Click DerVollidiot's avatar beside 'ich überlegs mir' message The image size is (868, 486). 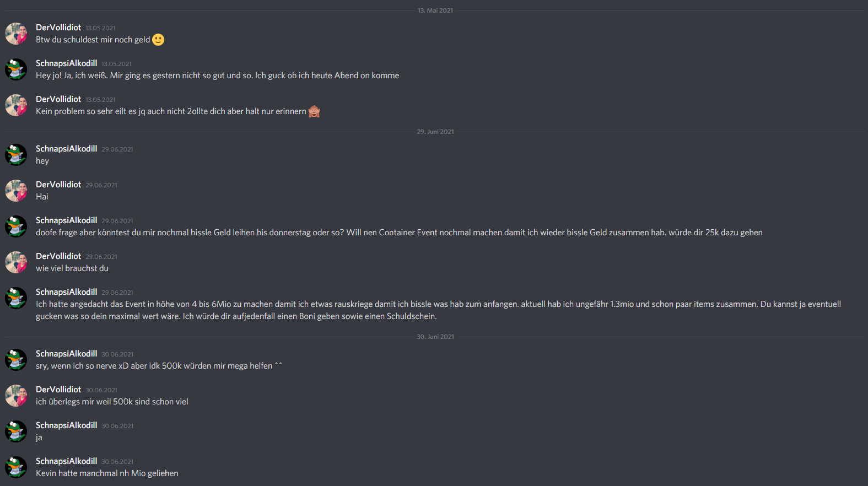pyautogui.click(x=16, y=396)
